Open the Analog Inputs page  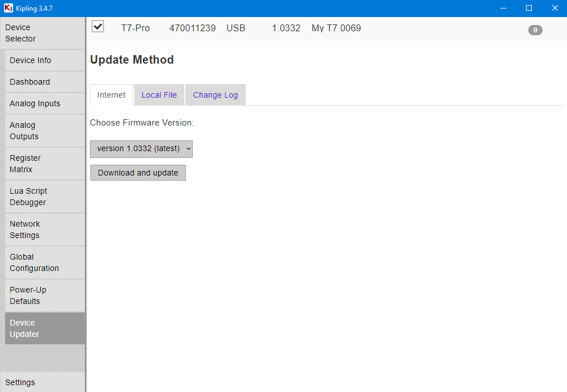[x=35, y=103]
